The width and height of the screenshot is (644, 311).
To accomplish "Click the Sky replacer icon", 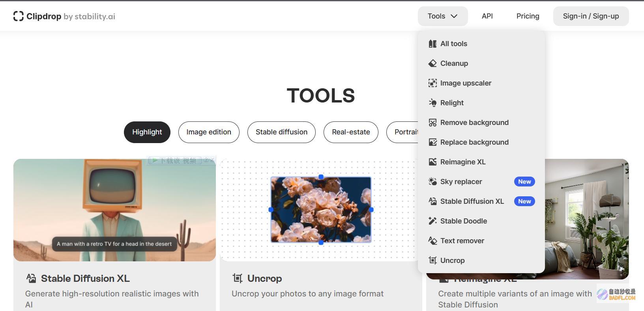I will [432, 182].
